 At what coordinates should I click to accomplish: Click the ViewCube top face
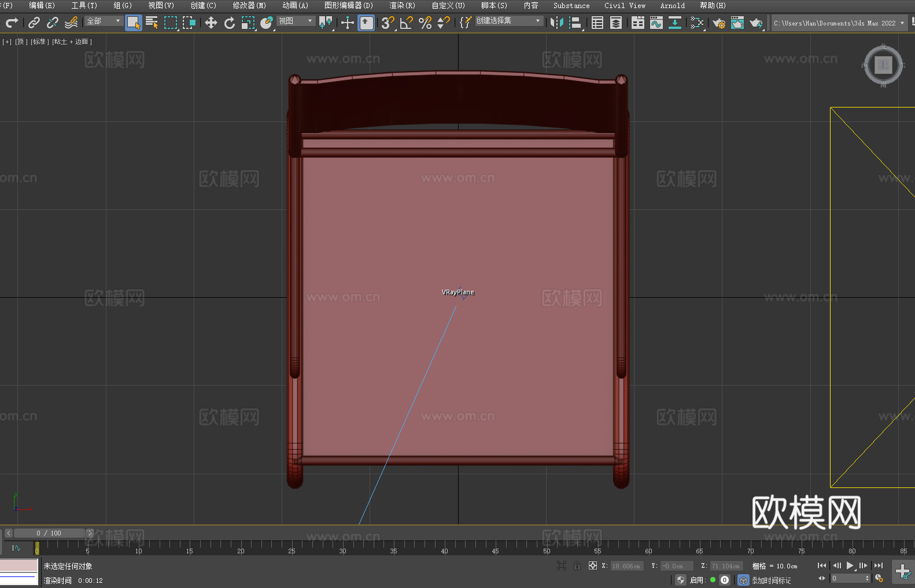coord(883,65)
